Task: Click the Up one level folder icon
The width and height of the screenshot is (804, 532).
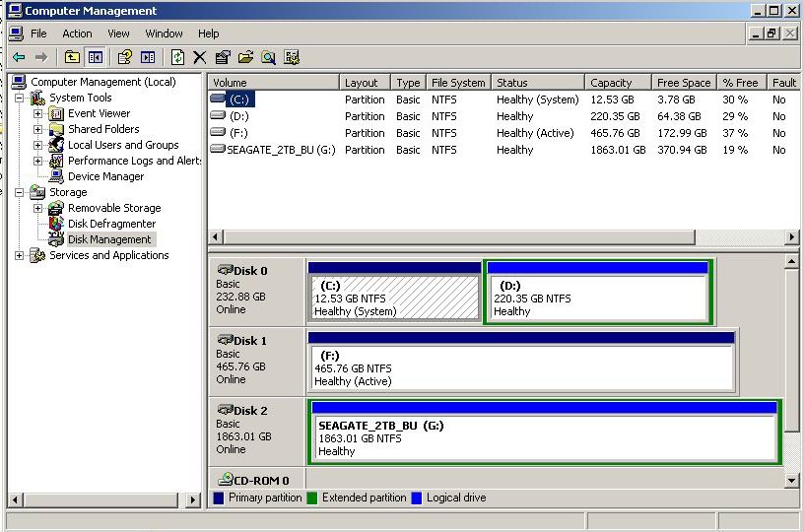Action: 72,57
